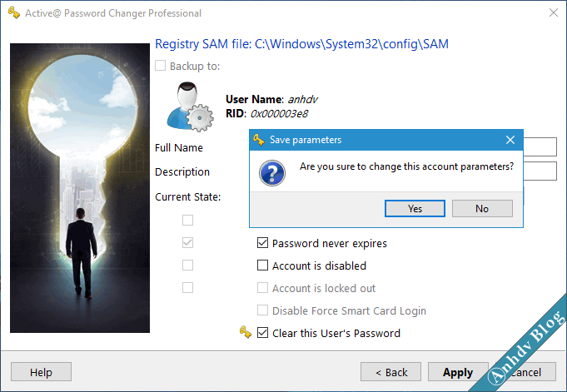
Task: Open the Help button
Action: click(x=41, y=372)
